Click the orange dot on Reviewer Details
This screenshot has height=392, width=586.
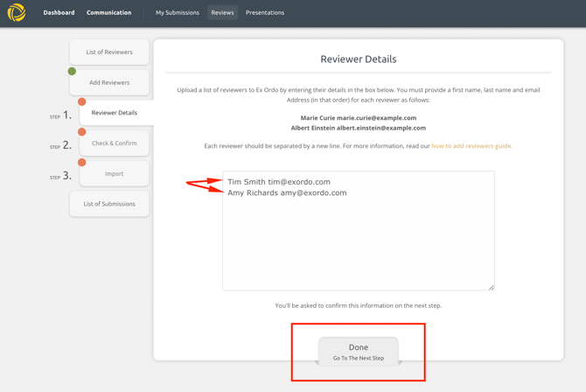(82, 101)
